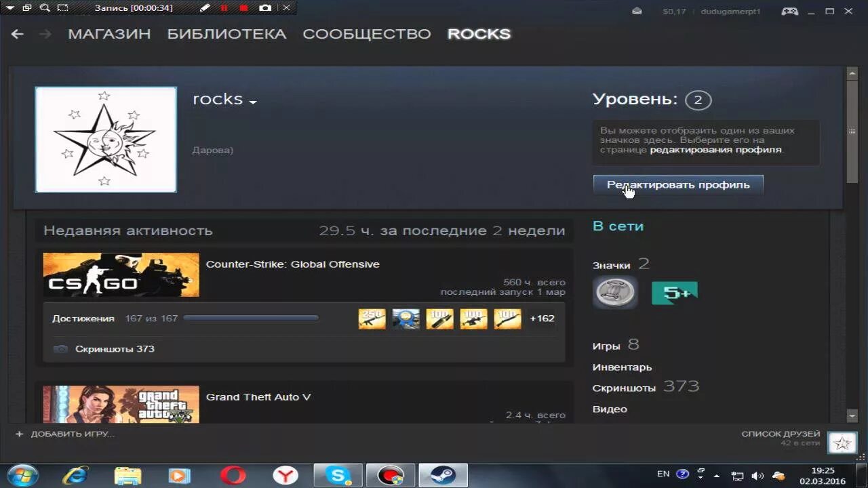Open the sidebar Скриншоты 373 link
Viewport: 868px width, 488px height.
[x=646, y=387]
